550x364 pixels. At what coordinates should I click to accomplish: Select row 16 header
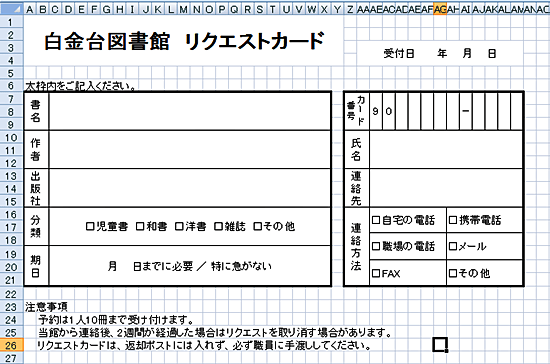[12, 214]
